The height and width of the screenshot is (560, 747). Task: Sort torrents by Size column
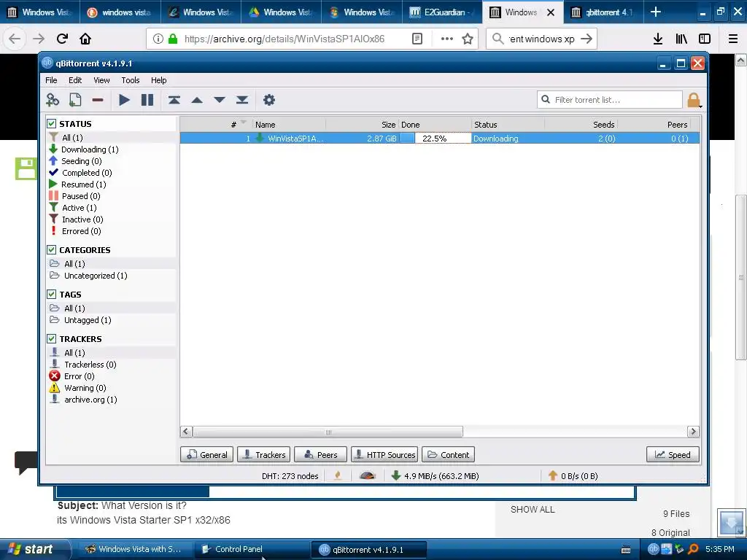362,125
